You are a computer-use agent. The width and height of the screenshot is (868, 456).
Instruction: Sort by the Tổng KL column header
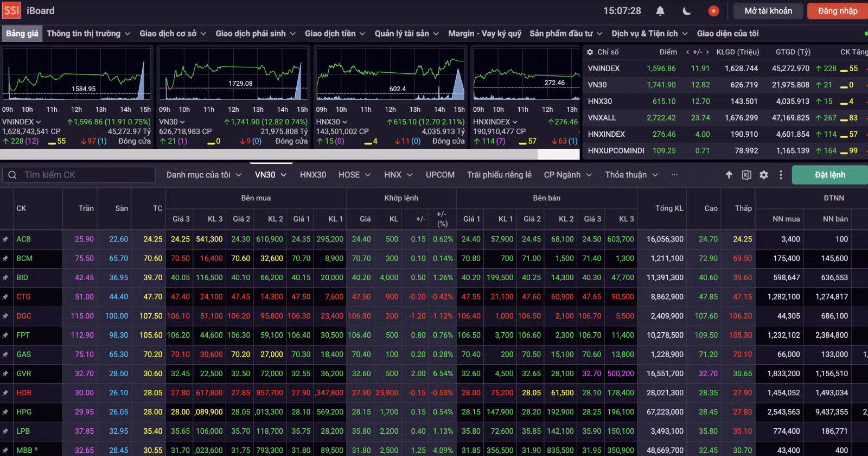669,208
